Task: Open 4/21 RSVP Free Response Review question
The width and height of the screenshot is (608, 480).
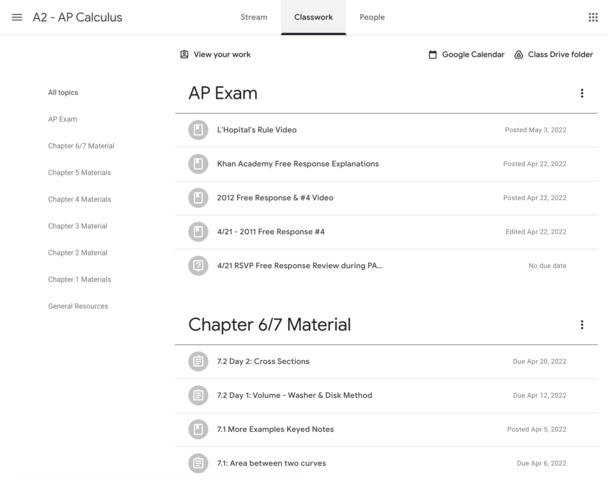Action: click(x=300, y=266)
